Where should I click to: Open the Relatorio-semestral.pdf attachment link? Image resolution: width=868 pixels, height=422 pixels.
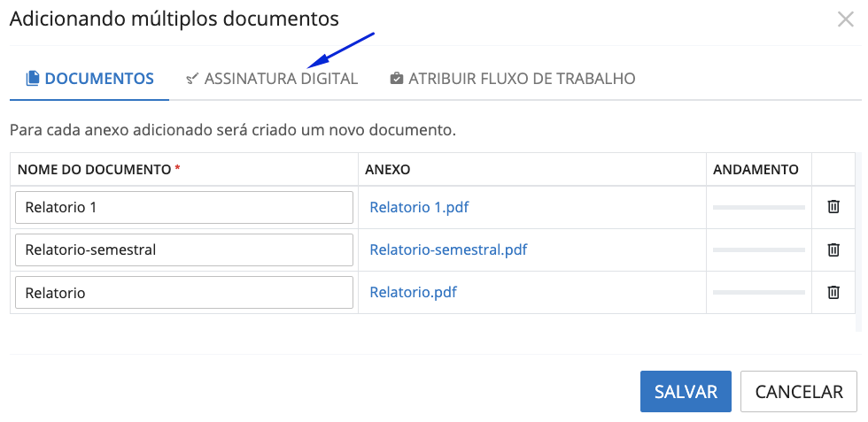(448, 249)
